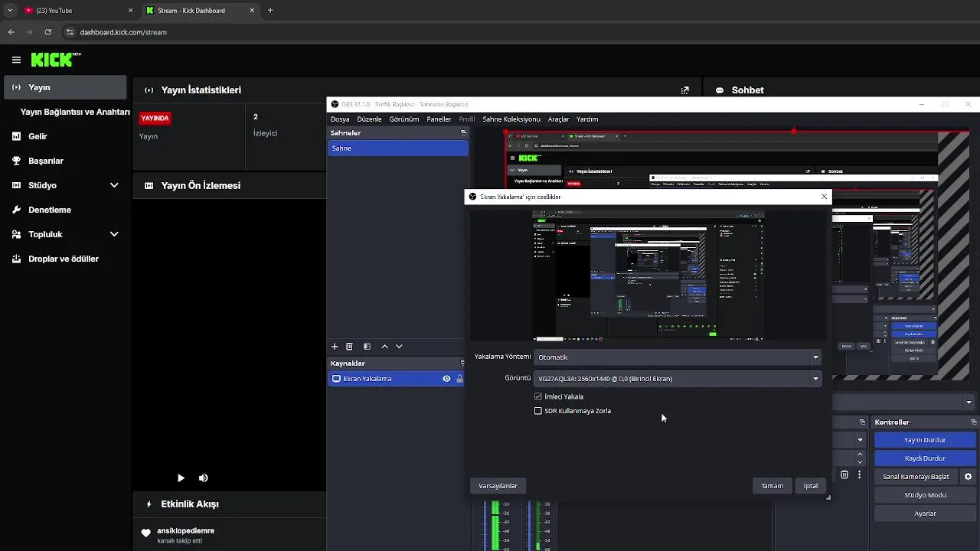The height and width of the screenshot is (551, 980).
Task: Enable Stüdyo Modu in OBS
Action: point(925,495)
